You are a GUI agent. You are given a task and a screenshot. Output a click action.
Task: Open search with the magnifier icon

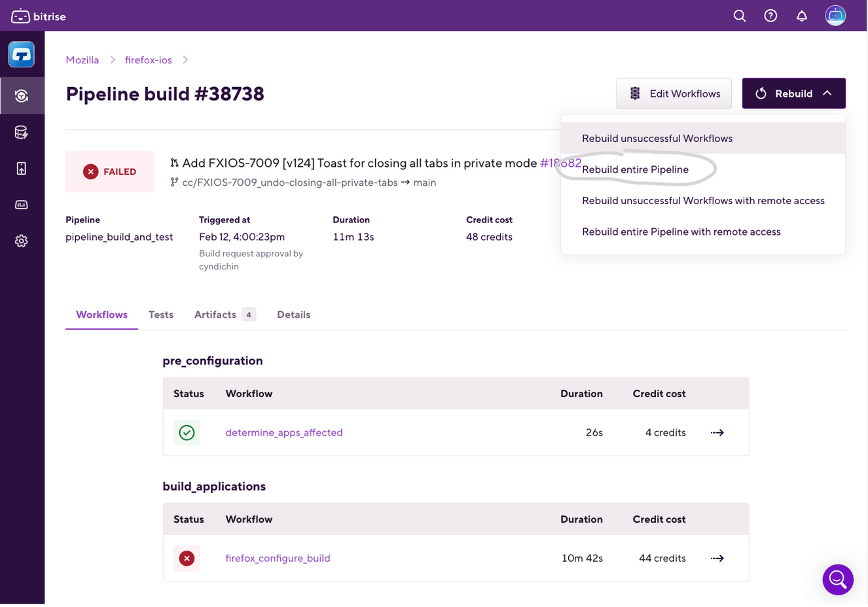[x=740, y=16]
